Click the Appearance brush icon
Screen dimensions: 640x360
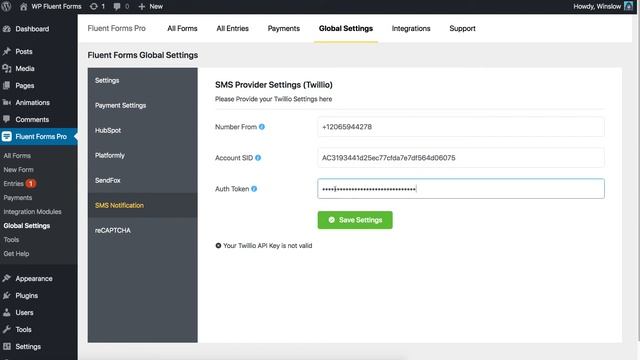click(7, 278)
